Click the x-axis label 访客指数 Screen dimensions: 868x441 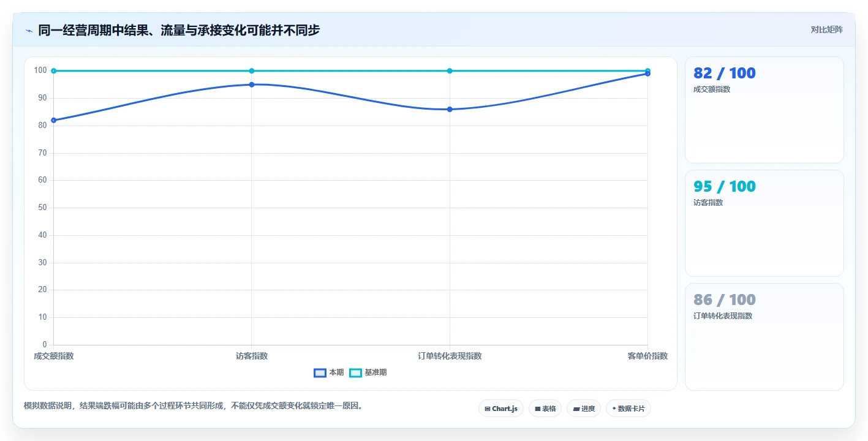click(252, 356)
